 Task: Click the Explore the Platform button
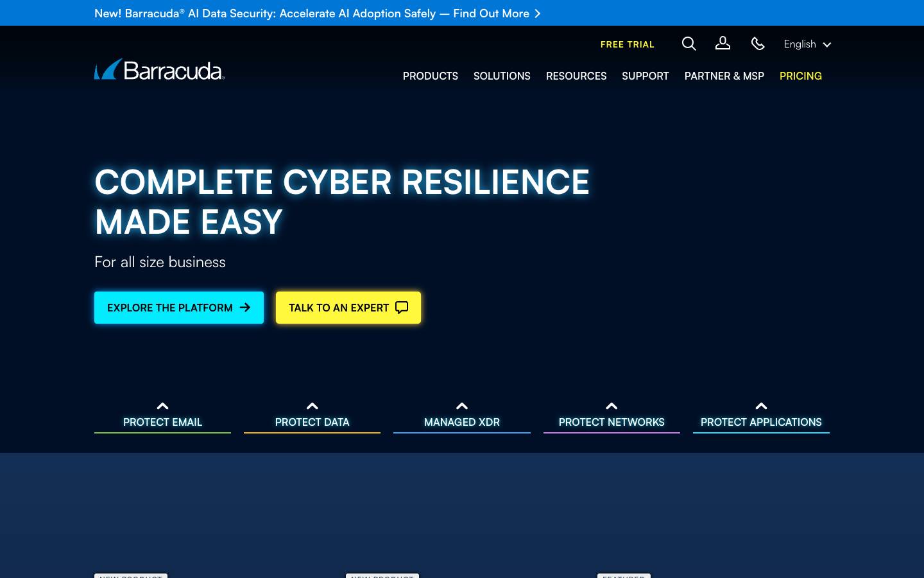coord(179,308)
